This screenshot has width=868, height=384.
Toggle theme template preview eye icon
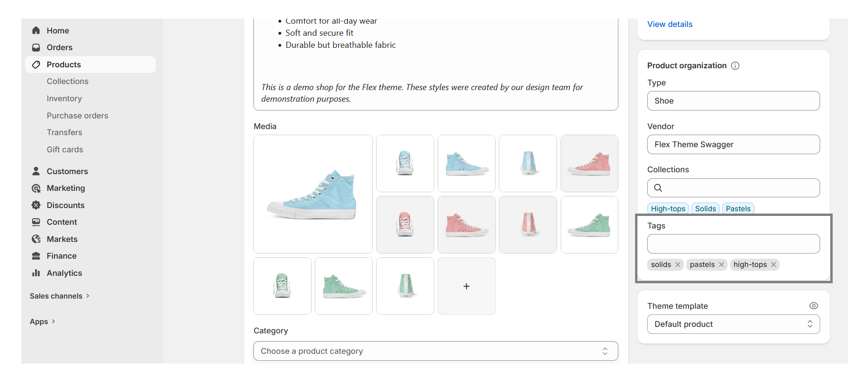tap(814, 306)
